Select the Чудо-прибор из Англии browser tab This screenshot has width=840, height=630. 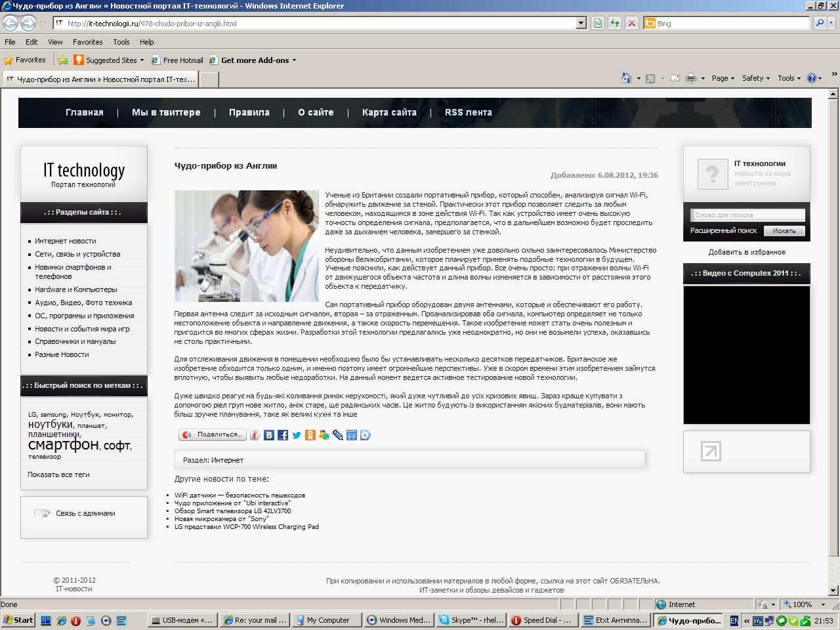tap(100, 79)
